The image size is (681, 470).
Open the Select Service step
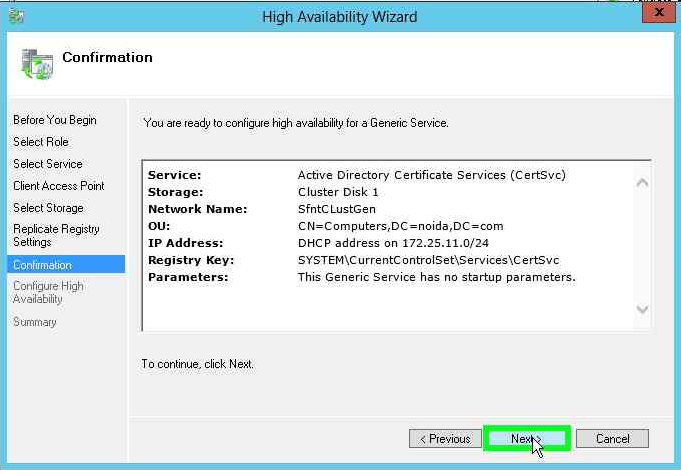tap(48, 164)
